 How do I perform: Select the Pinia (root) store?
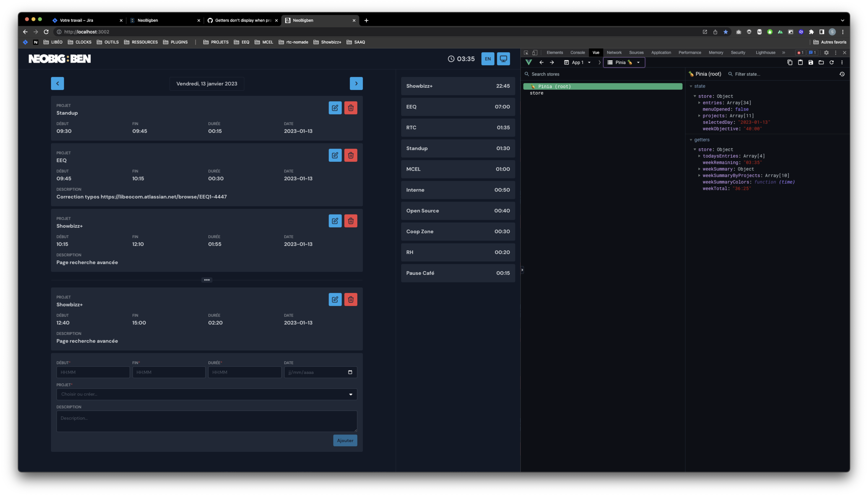[602, 87]
